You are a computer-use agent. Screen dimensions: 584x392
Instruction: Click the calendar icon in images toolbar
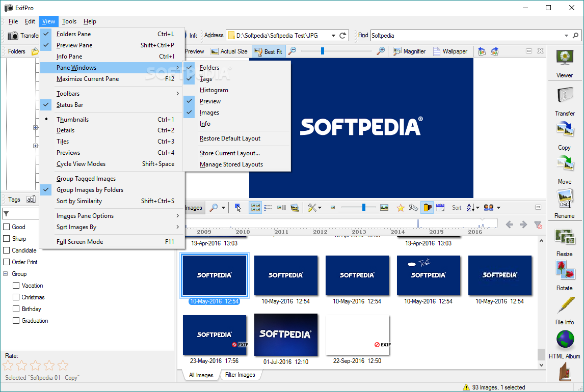tap(440, 208)
